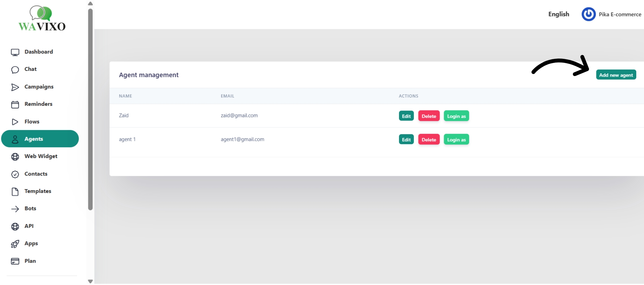Delete the agent 1 entry
Screen dimensions: 644x285
click(x=429, y=139)
